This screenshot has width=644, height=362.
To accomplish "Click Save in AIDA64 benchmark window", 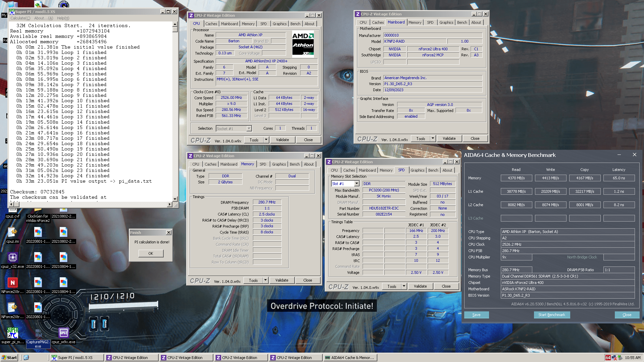I will pos(476,315).
